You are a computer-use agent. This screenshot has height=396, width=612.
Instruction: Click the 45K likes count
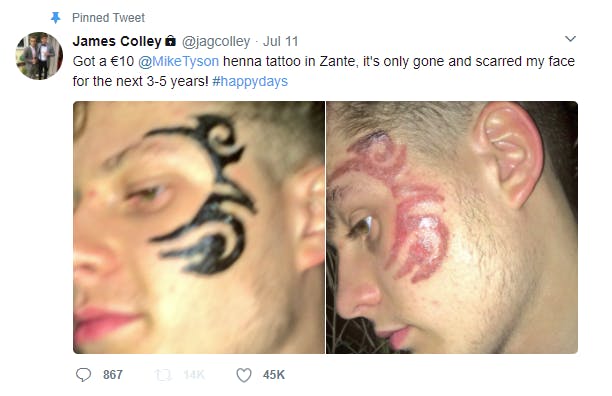pyautogui.click(x=274, y=375)
